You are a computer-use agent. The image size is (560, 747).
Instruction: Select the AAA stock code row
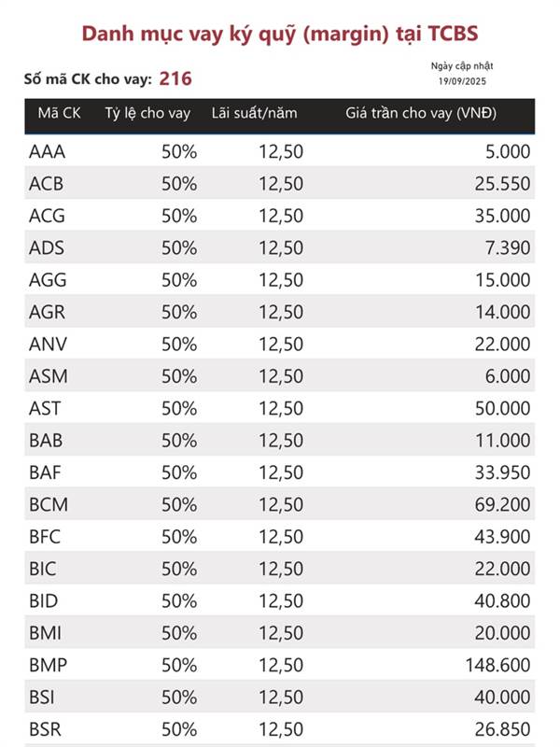coord(279,151)
